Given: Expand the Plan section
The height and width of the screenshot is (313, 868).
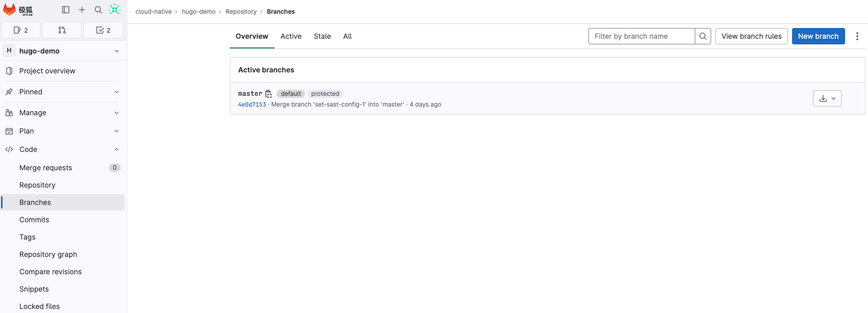Looking at the screenshot, I should 63,131.
